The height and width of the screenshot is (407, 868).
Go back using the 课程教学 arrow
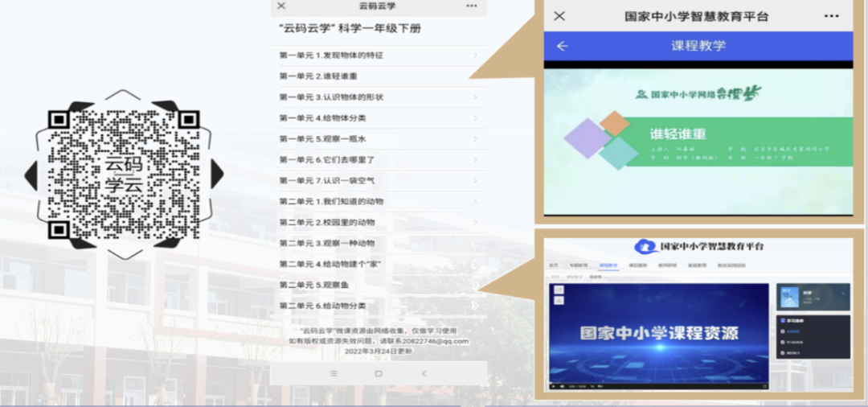(563, 46)
